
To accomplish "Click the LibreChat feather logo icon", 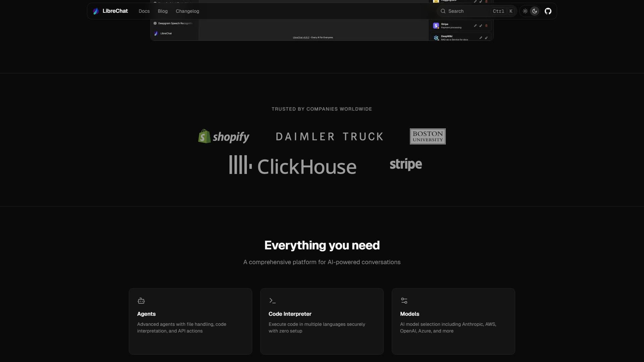I will tap(96, 11).
